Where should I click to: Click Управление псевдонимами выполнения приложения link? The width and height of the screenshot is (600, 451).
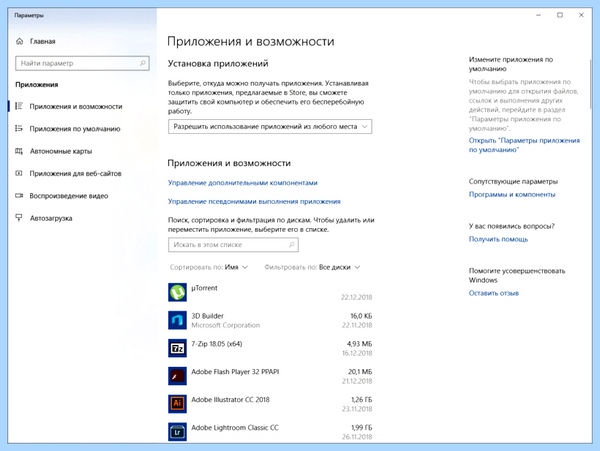click(254, 202)
